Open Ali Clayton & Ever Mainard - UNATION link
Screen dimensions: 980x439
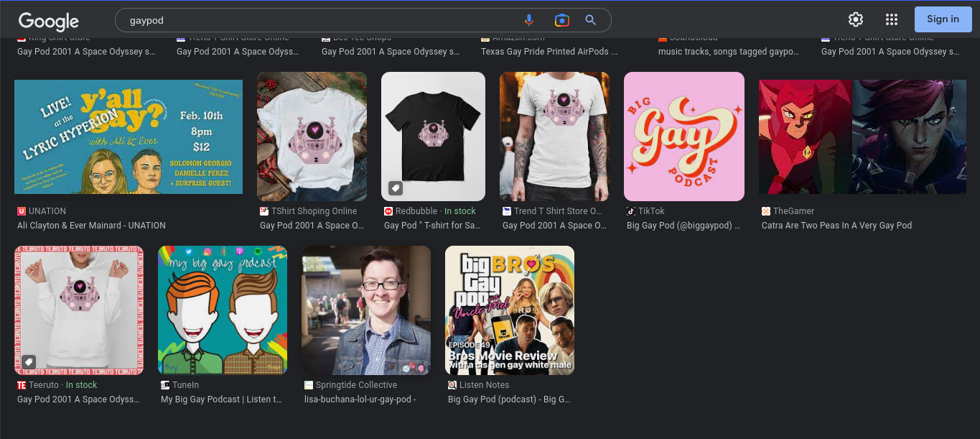[x=91, y=226]
